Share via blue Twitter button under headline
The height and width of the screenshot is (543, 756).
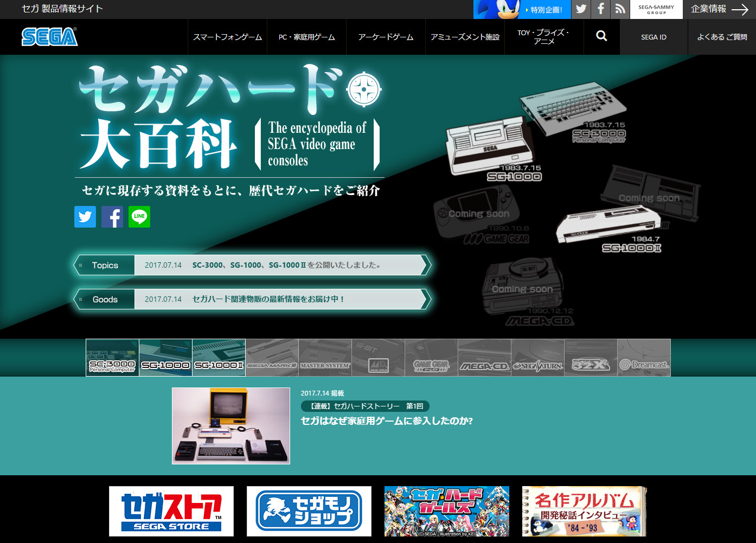point(85,217)
